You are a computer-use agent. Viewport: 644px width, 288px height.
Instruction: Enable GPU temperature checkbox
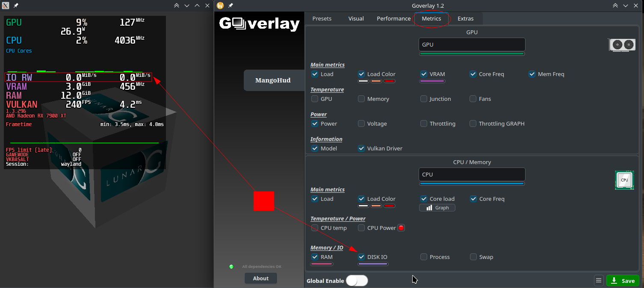(x=315, y=99)
